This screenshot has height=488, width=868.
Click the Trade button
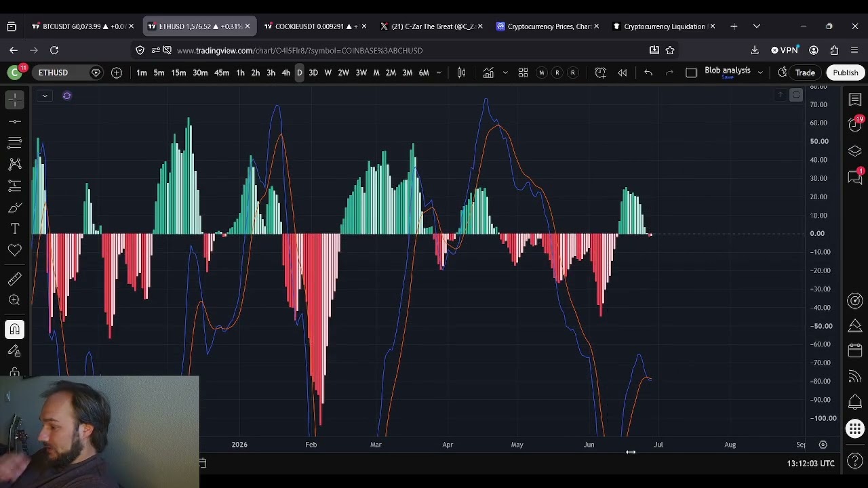[x=805, y=73]
